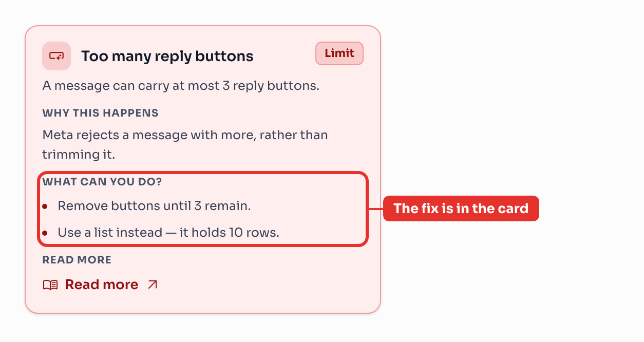Click the 'Too many reply buttons' title
Image resolution: width=644 pixels, height=342 pixels.
click(x=167, y=56)
